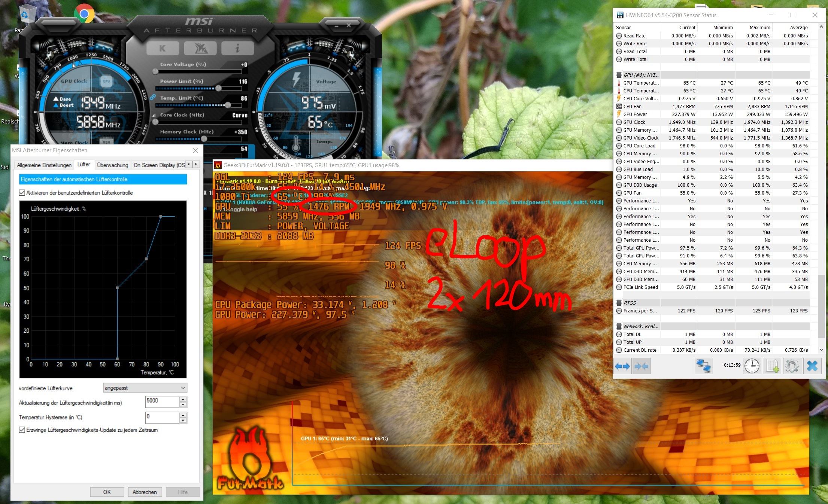Click the Current column header in HWiNFO
This screenshot has height=504, width=828.
679,27
